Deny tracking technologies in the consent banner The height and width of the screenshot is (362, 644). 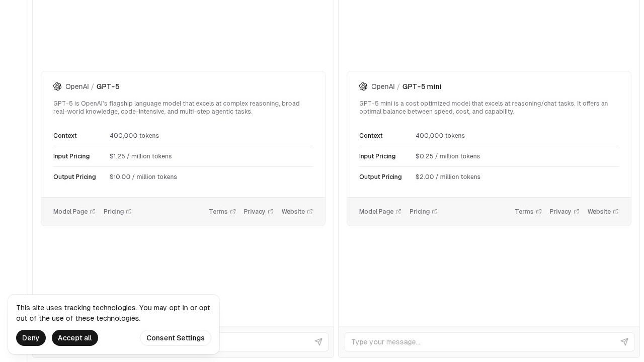click(31, 338)
